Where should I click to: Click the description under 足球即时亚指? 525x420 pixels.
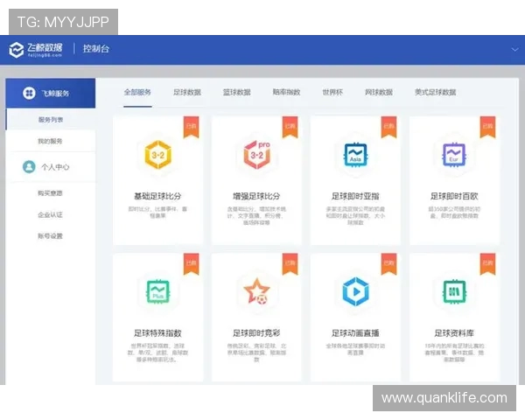click(355, 216)
